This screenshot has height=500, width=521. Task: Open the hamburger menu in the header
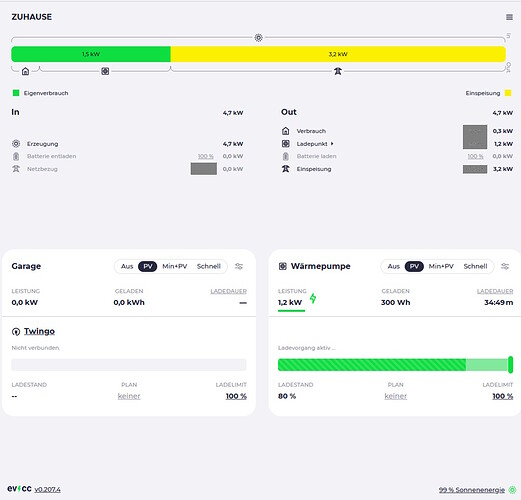click(509, 17)
